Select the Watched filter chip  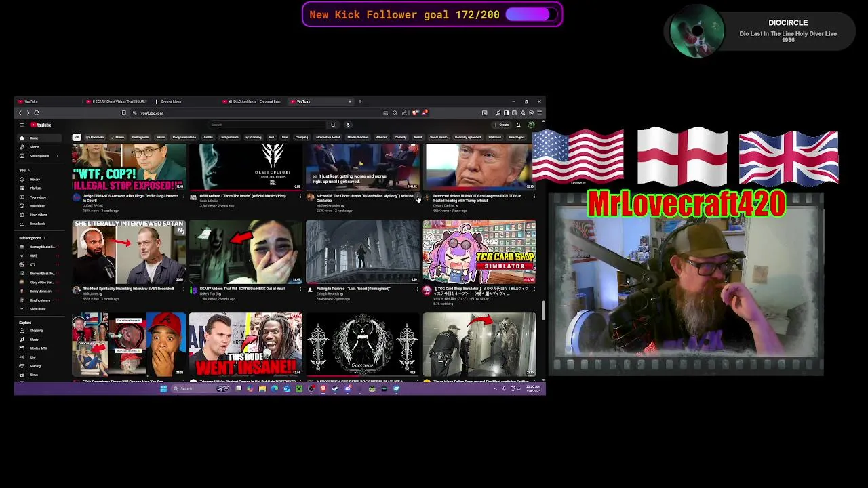(x=494, y=137)
